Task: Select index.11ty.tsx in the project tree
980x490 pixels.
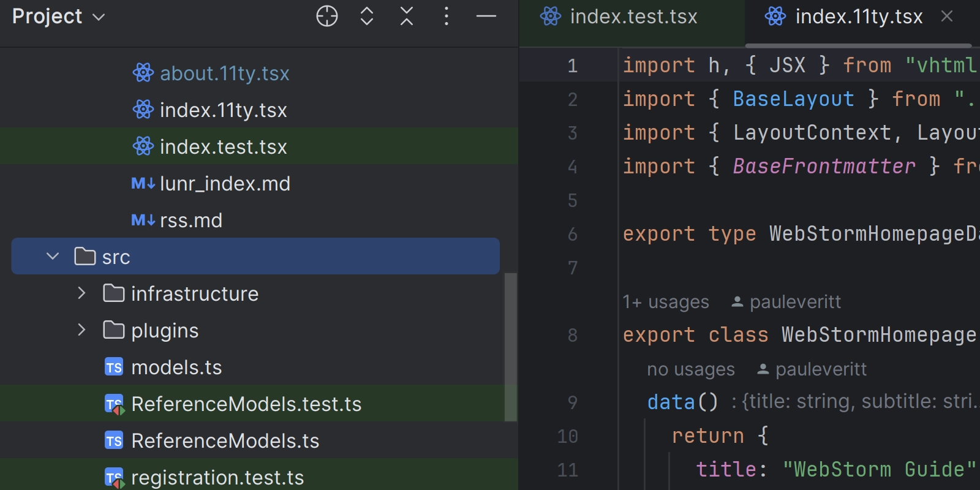Action: 224,110
